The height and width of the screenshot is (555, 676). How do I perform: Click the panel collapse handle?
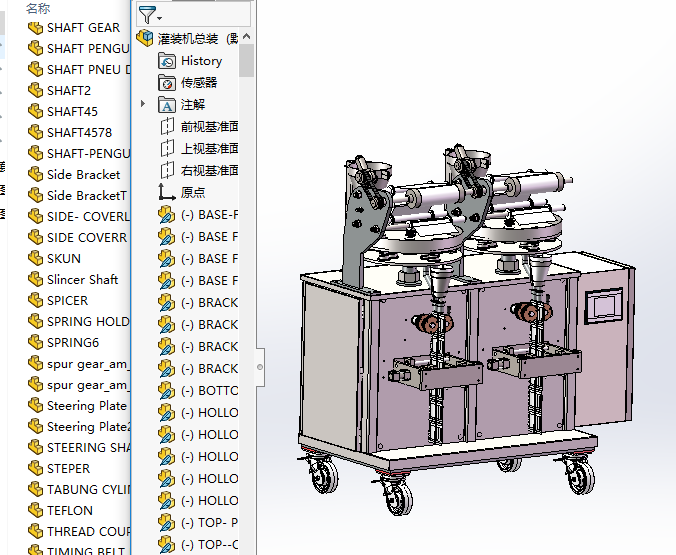[x=260, y=367]
